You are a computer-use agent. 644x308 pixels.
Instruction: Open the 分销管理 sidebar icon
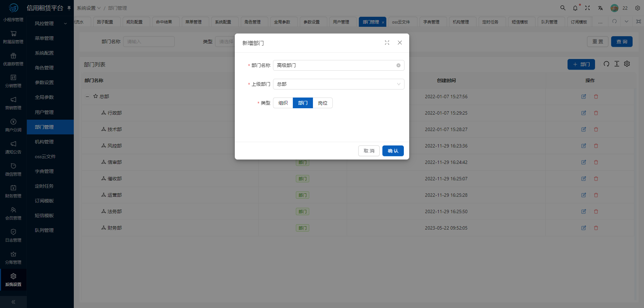(13, 77)
